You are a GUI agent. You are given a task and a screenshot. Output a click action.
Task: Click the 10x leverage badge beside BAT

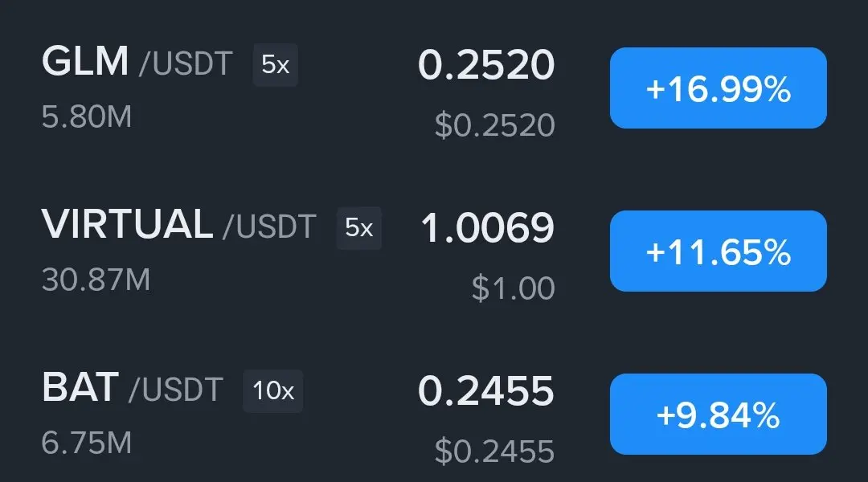[273, 390]
